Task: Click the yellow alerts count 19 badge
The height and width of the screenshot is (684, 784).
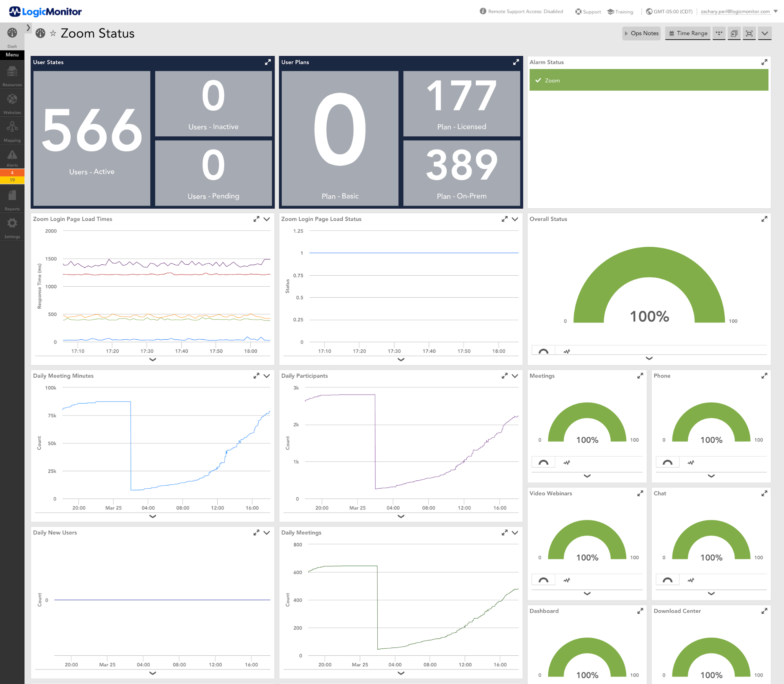Action: pyautogui.click(x=12, y=180)
